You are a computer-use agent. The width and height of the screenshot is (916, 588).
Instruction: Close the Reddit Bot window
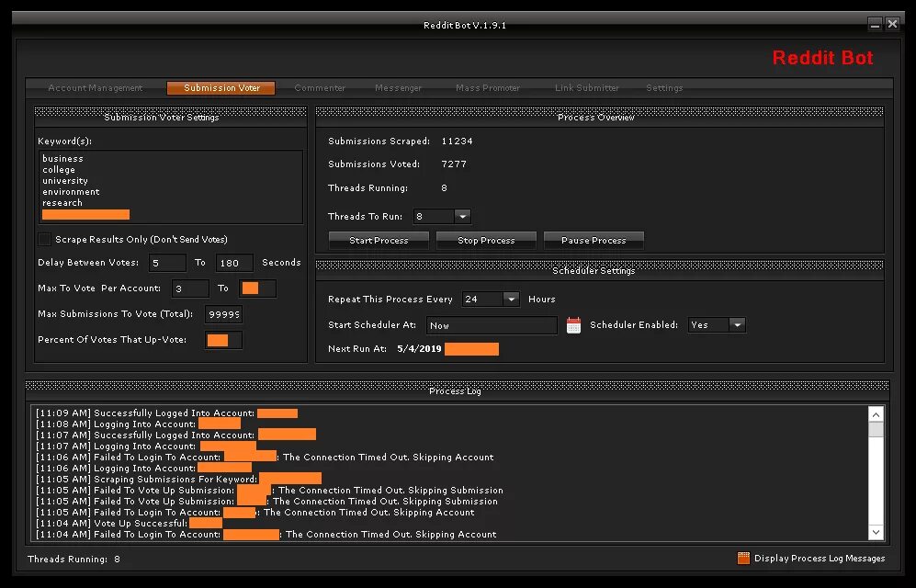tap(892, 25)
